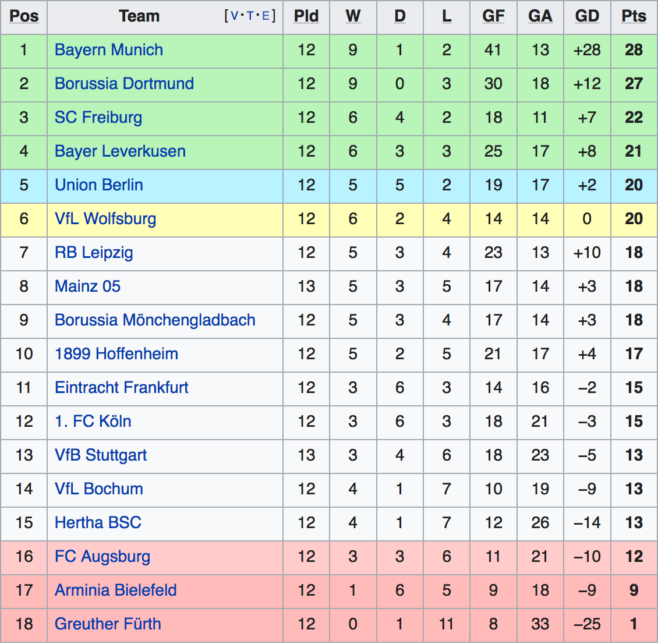Open the 1899 Hoffenheim link
The width and height of the screenshot is (658, 644).
(x=116, y=354)
